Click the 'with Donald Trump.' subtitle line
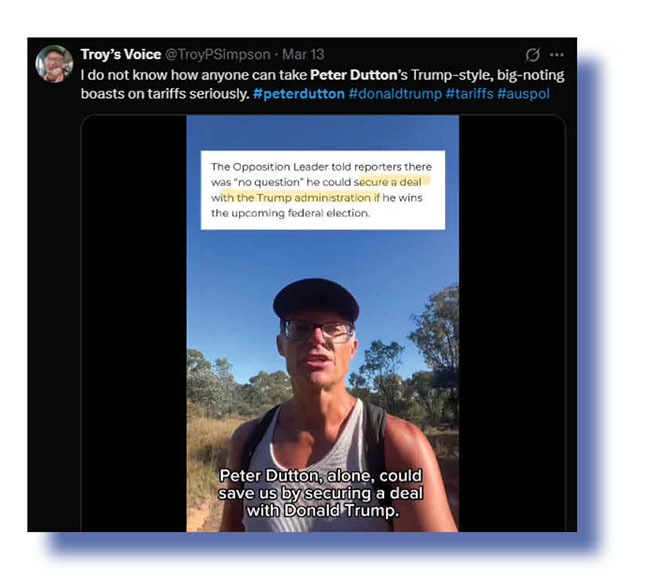Screen dimensions: 652x580 323,510
